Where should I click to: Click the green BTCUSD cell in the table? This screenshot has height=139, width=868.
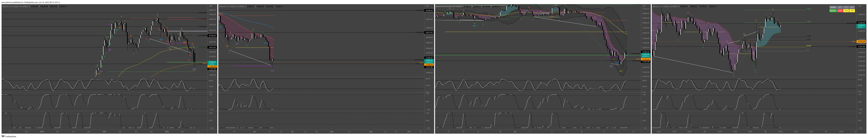pyautogui.click(x=833, y=10)
